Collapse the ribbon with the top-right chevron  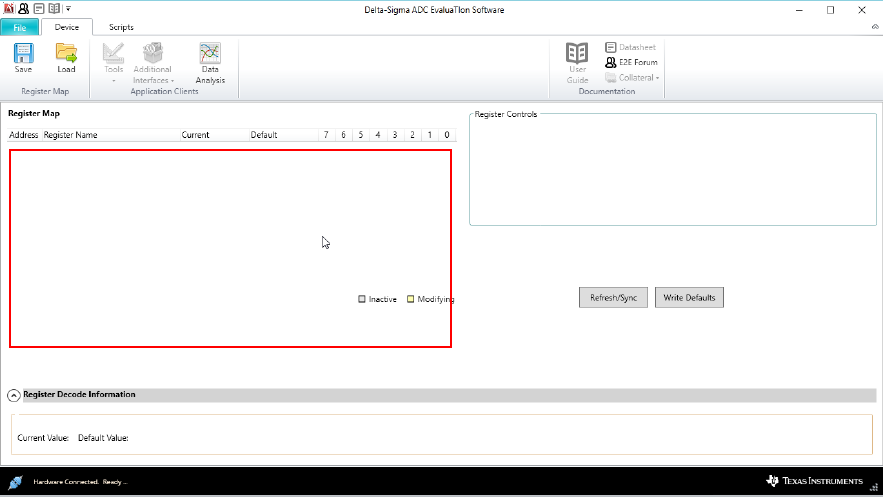[875, 27]
